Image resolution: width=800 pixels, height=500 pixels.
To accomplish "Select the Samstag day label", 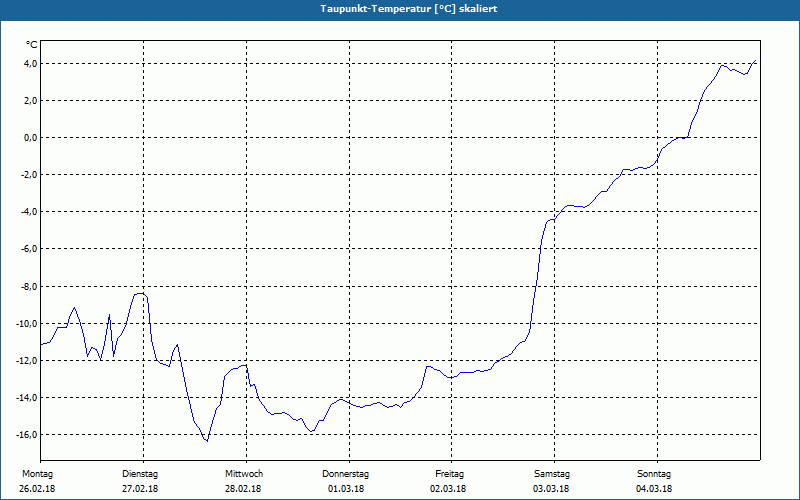I will tap(552, 474).
